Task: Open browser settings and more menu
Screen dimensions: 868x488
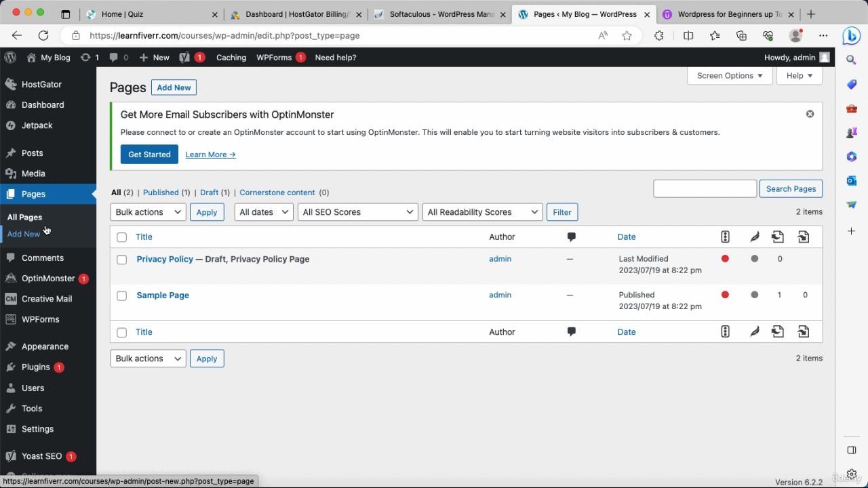Action: click(x=823, y=35)
